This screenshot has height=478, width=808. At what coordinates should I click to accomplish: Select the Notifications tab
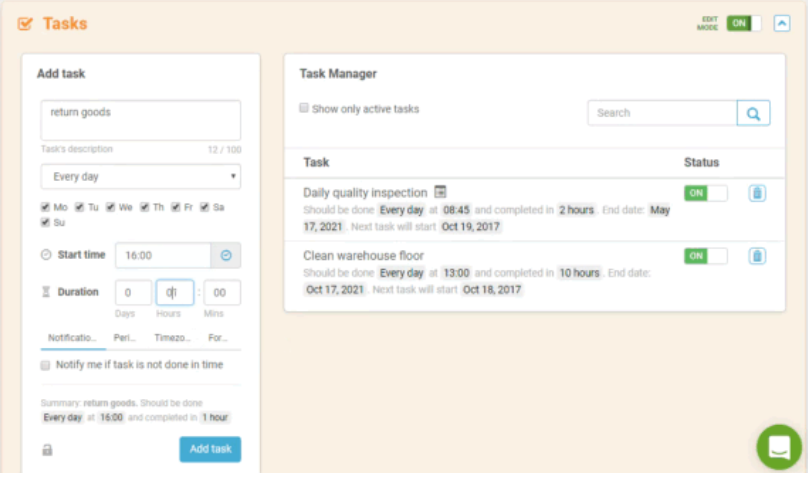(x=73, y=338)
